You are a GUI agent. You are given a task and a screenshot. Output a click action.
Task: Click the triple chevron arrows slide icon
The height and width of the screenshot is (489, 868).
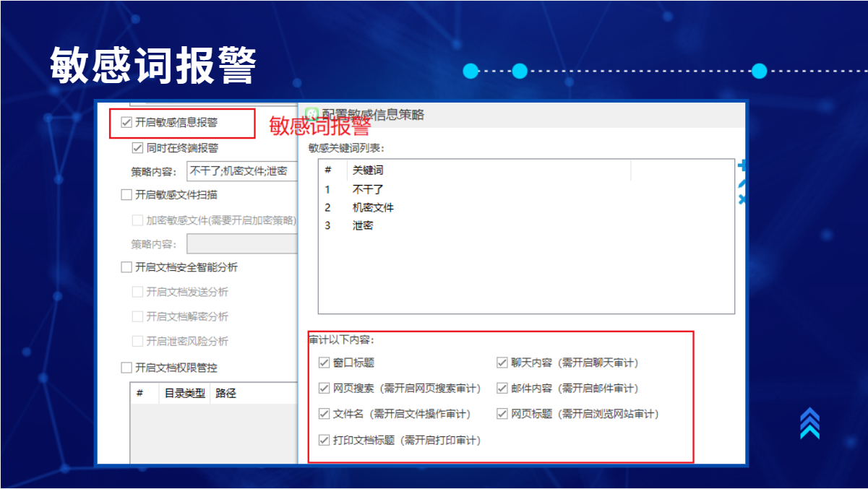809,423
